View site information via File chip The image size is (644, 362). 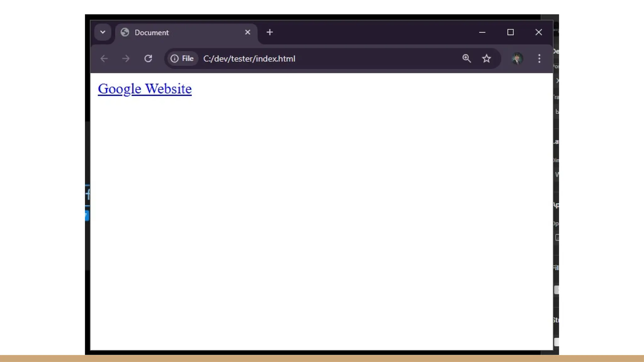point(182,59)
